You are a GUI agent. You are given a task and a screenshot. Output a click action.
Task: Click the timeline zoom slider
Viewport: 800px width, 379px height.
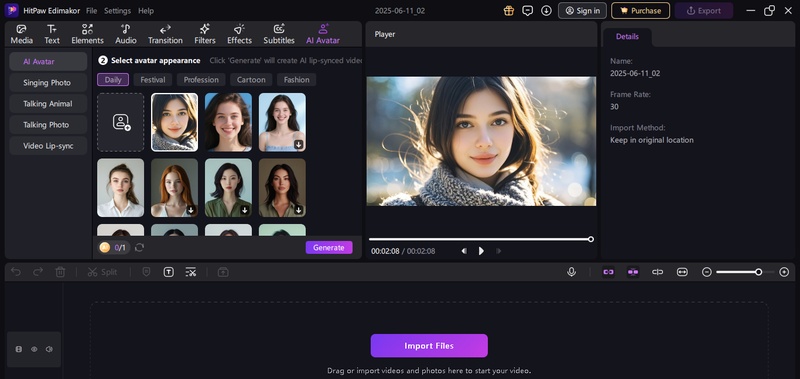click(745, 272)
